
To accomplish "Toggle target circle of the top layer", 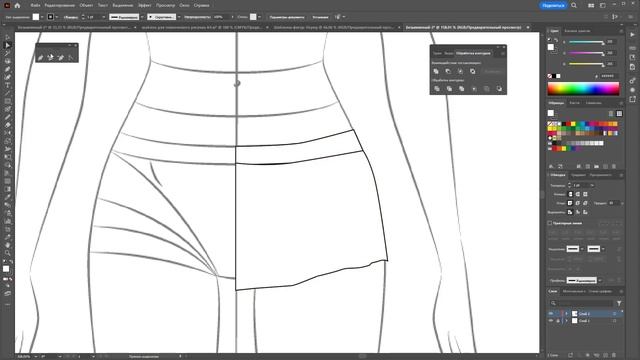I will coord(614,313).
